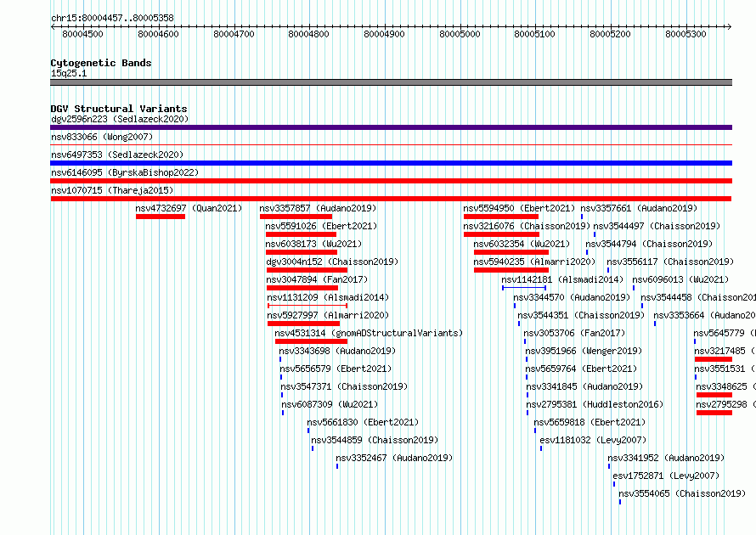Viewport: 756px width, 535px height.
Task: Select esv1752871 (Levy2007) label
Action: (666, 476)
